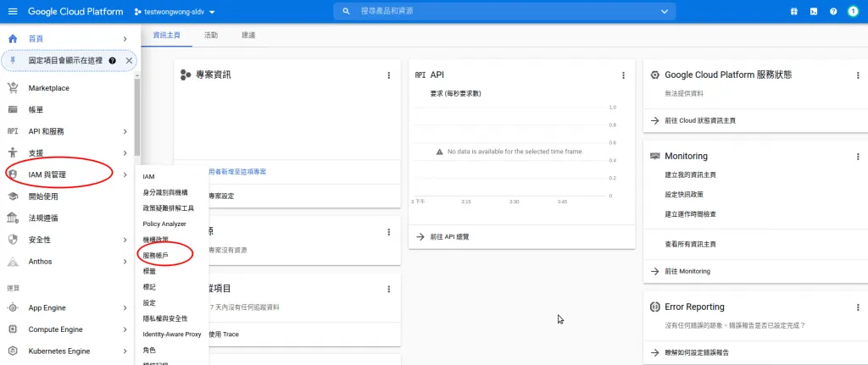The image size is (868, 365).
Task: Expand the 首頁 submenu chevron
Action: coord(125,39)
